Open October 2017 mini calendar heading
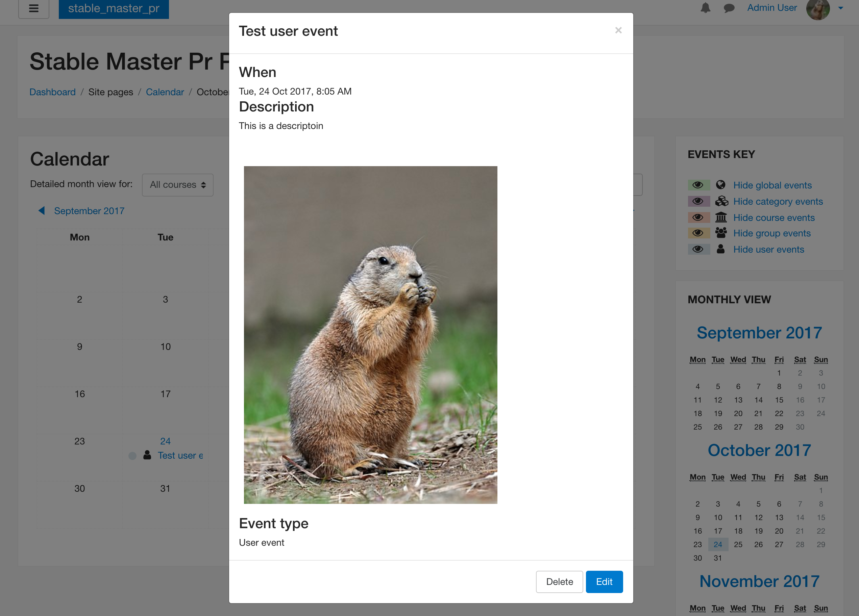The height and width of the screenshot is (616, 859). [759, 450]
